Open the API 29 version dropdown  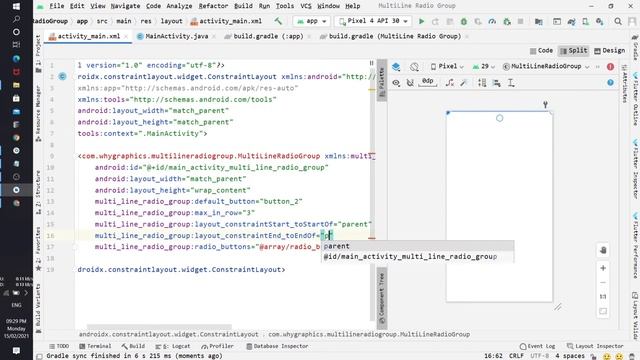[484, 66]
